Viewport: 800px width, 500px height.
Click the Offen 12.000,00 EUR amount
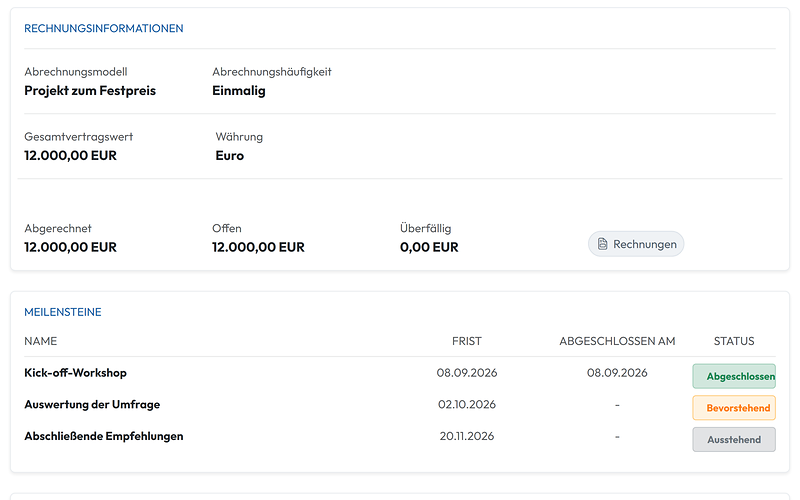pos(259,247)
